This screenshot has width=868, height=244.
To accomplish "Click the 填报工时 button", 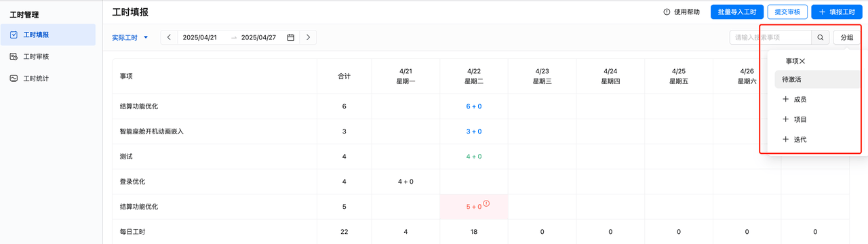I will 837,12.
